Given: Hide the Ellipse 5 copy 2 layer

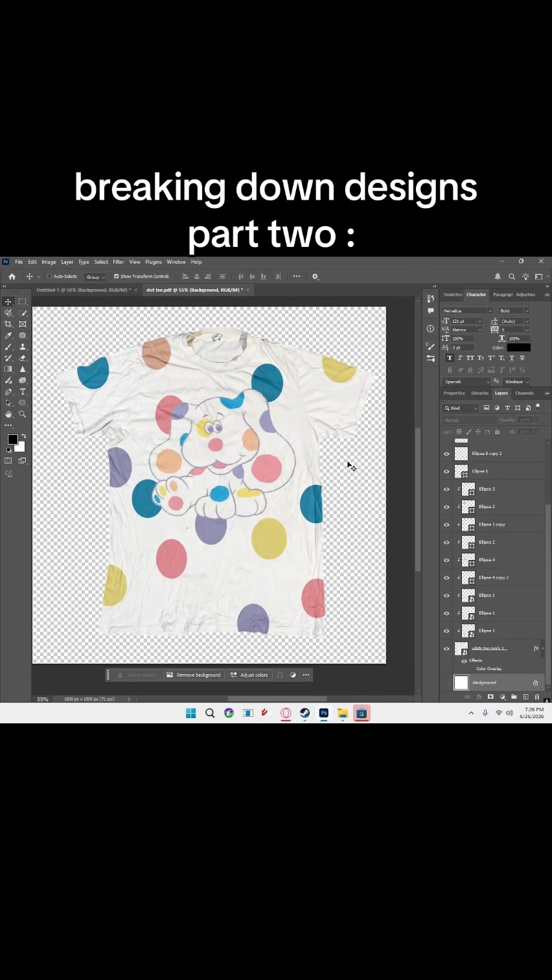Looking at the screenshot, I should click(x=446, y=454).
